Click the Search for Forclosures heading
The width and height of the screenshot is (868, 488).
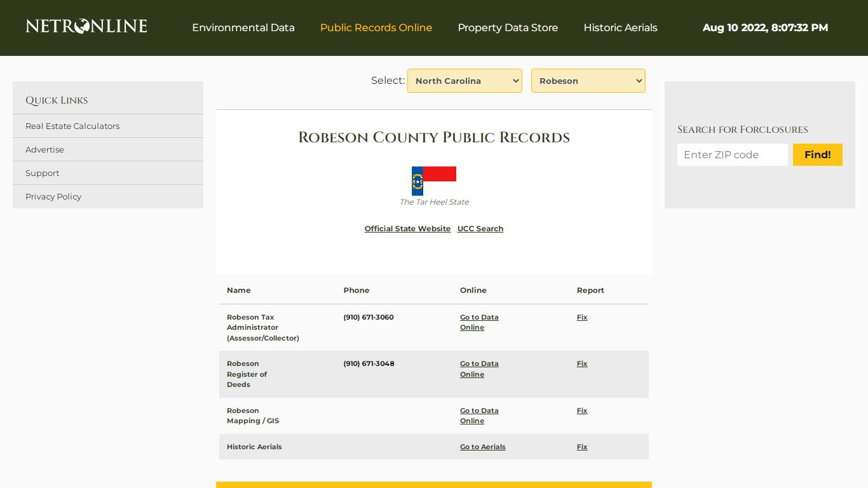coord(743,130)
